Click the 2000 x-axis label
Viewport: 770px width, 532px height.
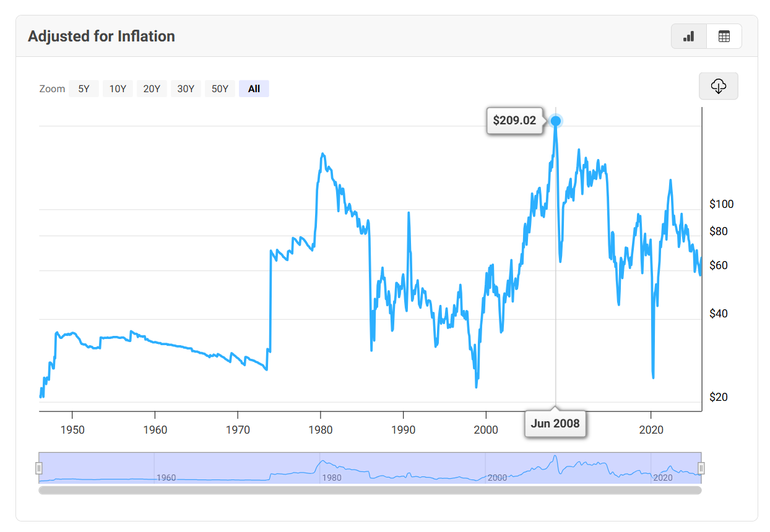tap(486, 430)
